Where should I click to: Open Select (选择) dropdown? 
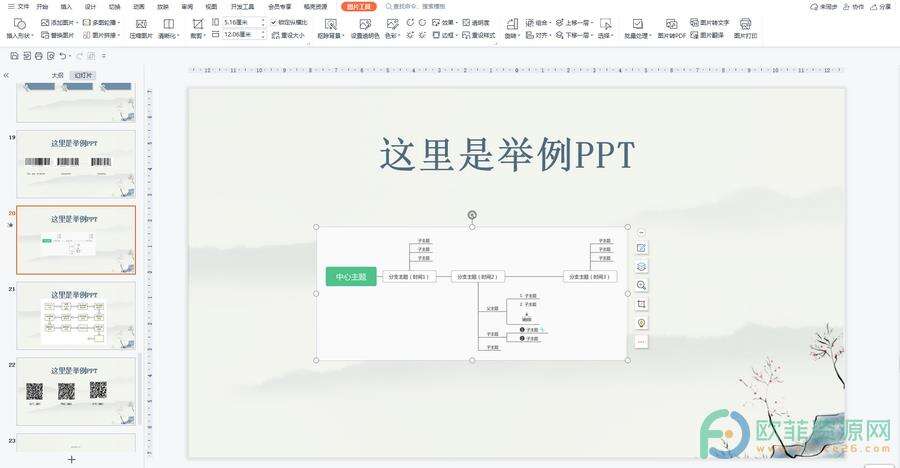[606, 36]
